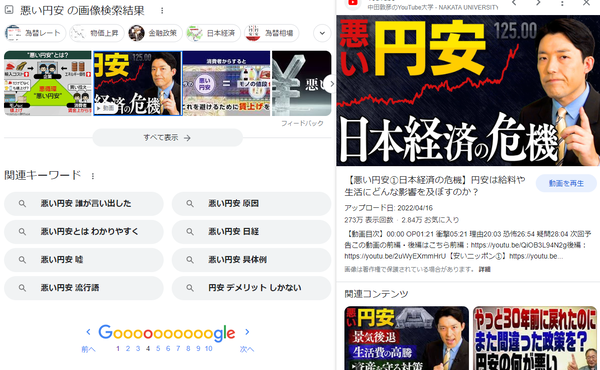Select the 物価上昇 filter chip

coord(97,33)
